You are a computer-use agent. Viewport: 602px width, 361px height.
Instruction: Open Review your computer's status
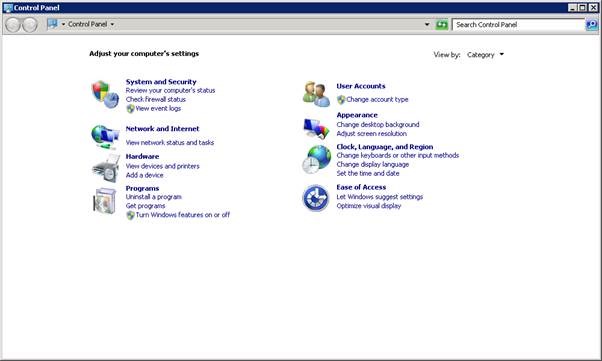coord(170,91)
